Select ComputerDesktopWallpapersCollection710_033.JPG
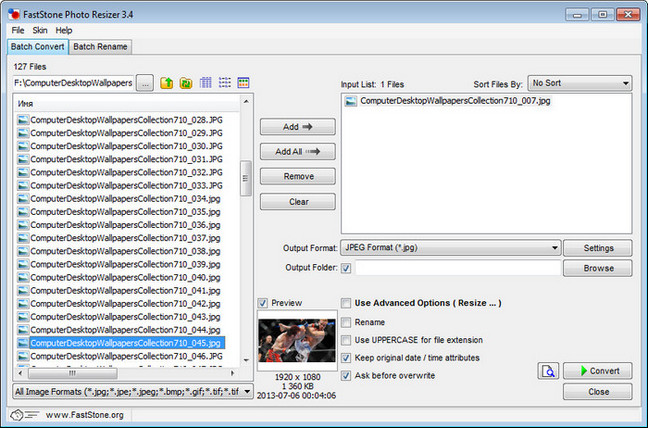The image size is (648, 428). coord(126,185)
